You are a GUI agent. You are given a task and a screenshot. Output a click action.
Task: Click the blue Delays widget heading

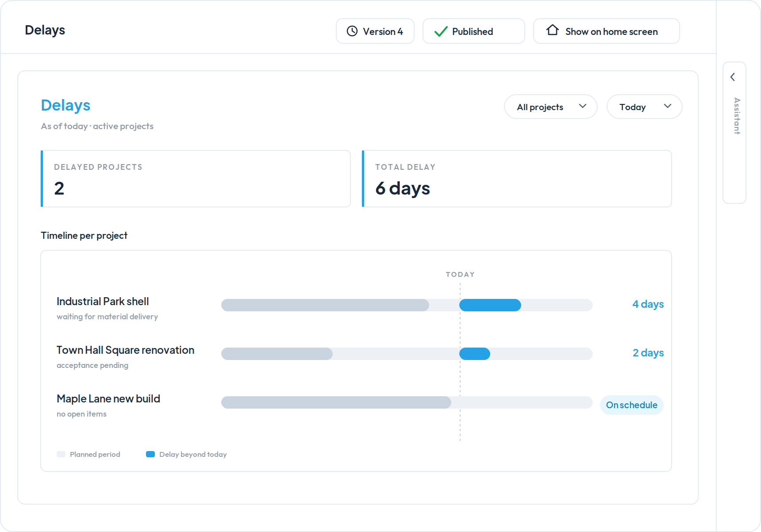pos(65,105)
